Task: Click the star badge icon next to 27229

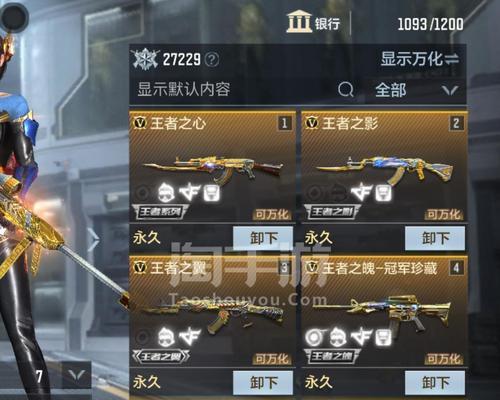Action: tap(144, 59)
